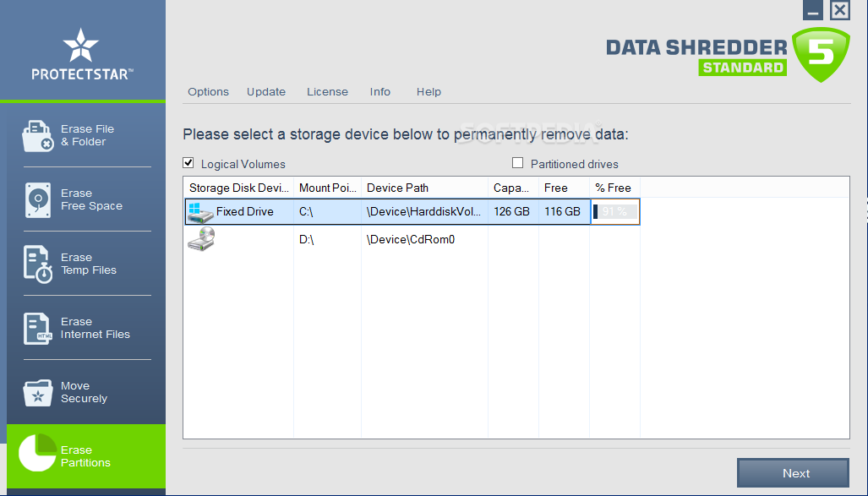Sort by Device Path column header

tap(424, 188)
